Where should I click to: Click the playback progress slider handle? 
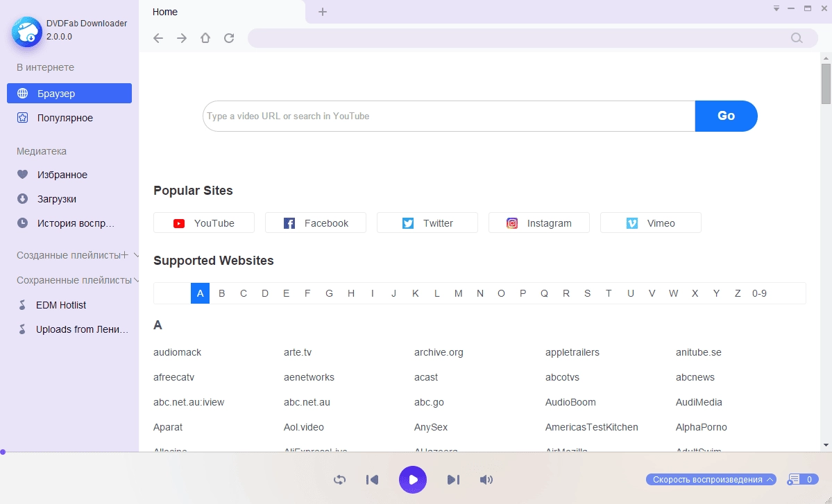coord(3,452)
